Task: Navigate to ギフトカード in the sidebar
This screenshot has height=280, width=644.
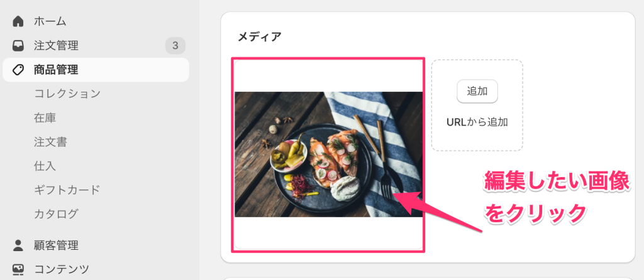Action: coord(67,190)
